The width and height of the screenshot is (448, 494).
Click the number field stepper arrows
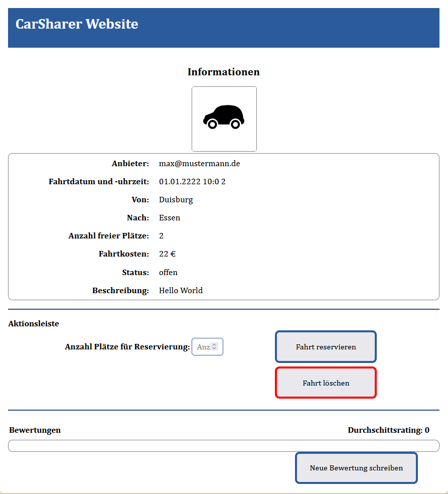[214, 346]
